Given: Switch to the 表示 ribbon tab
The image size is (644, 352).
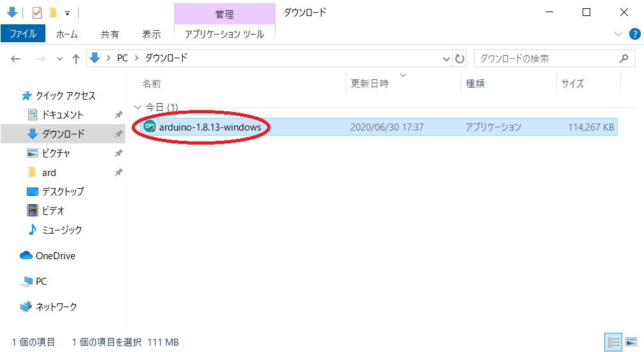Looking at the screenshot, I should click(x=152, y=34).
